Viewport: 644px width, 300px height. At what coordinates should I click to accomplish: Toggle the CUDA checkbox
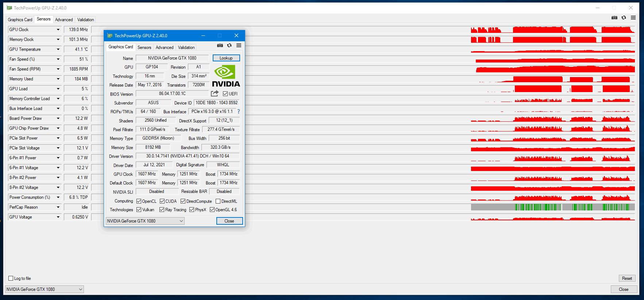(x=162, y=201)
